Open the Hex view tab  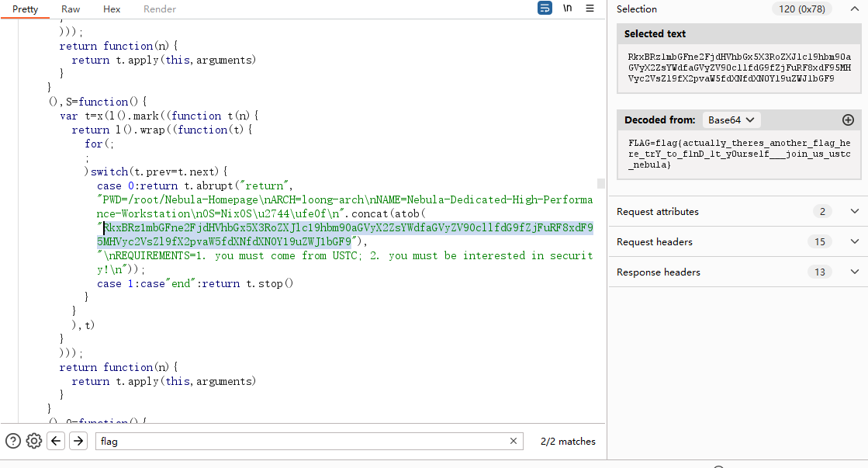pos(111,9)
